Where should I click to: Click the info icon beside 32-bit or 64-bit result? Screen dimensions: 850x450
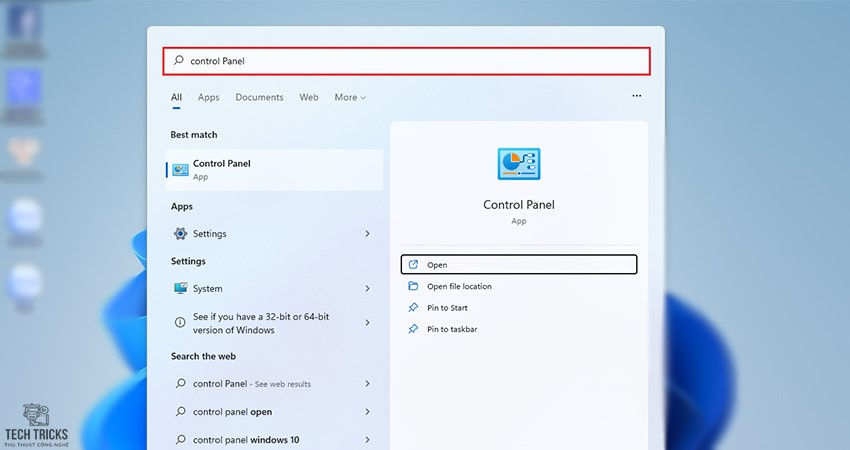180,323
